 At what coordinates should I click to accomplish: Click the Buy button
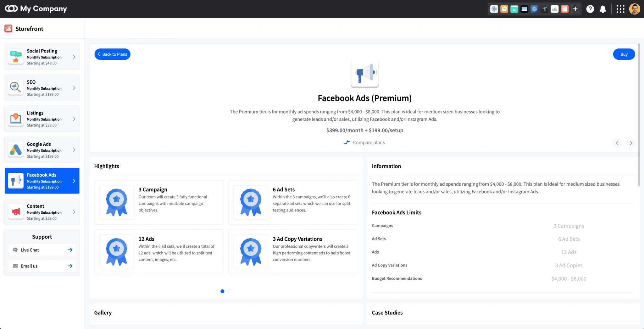624,54
